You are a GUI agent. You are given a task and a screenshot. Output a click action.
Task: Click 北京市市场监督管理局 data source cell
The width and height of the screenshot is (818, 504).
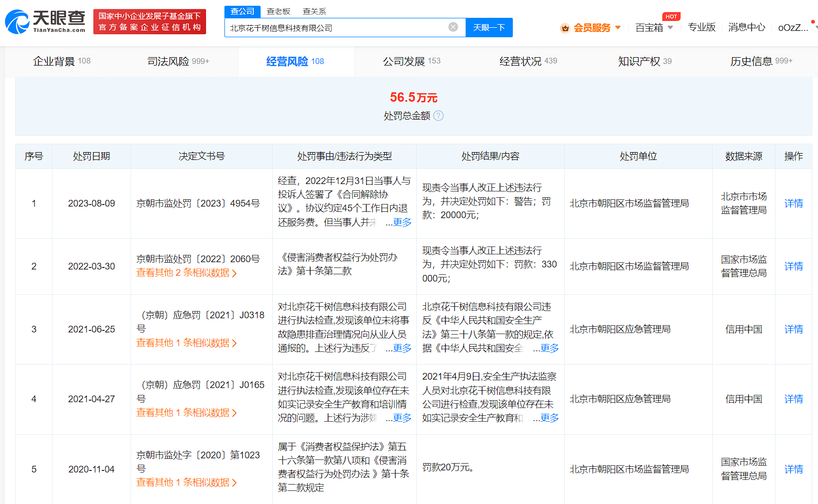coord(744,203)
